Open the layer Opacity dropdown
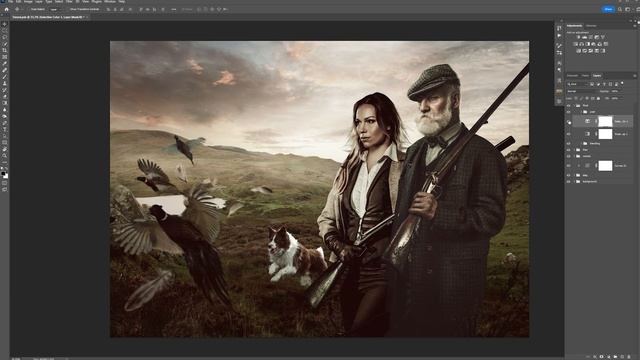 pos(621,91)
